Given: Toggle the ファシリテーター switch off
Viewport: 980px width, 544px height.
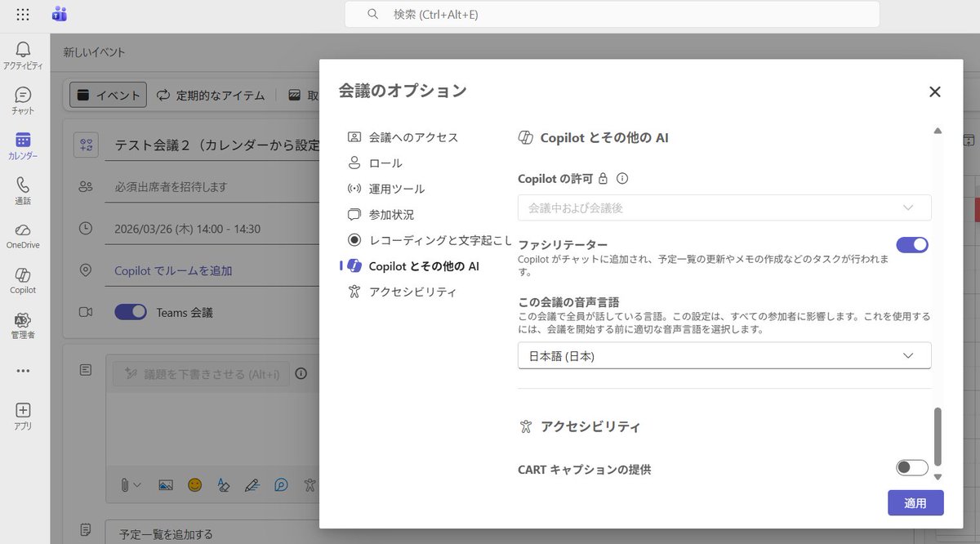Looking at the screenshot, I should tap(912, 244).
